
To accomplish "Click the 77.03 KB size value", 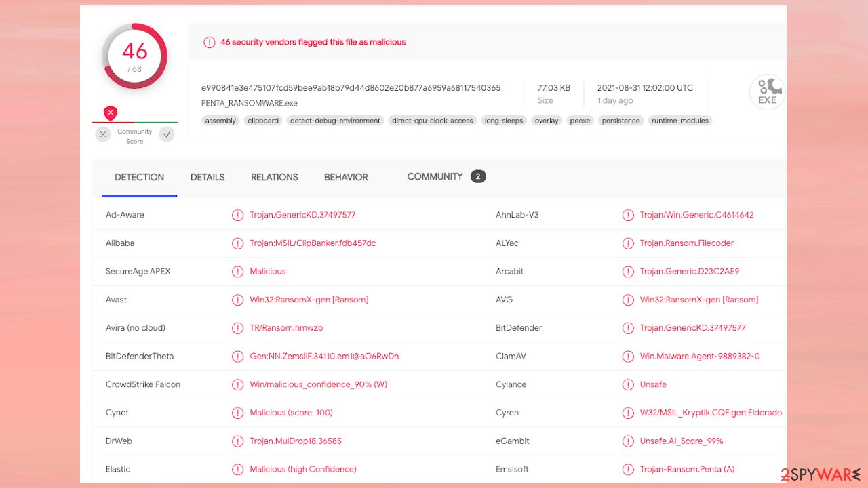I will (554, 88).
